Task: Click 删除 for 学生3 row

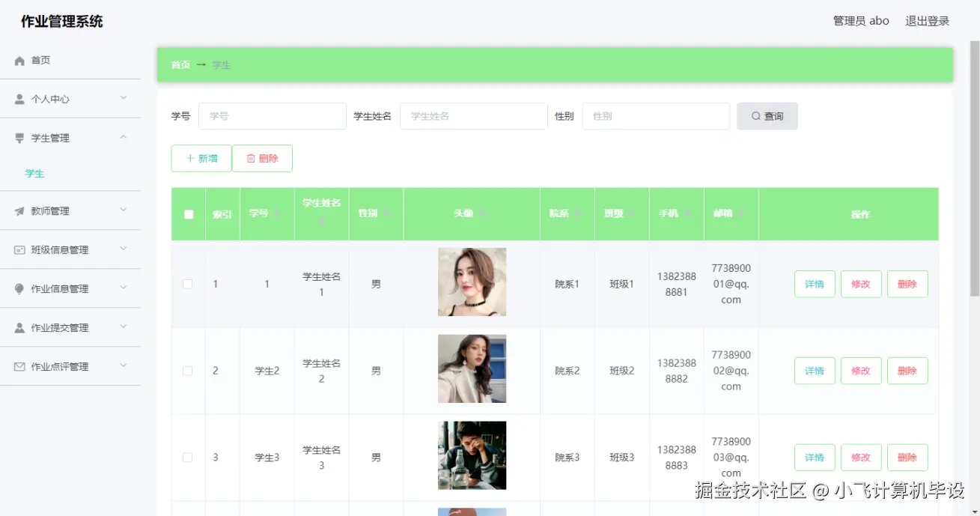Action: (x=907, y=458)
